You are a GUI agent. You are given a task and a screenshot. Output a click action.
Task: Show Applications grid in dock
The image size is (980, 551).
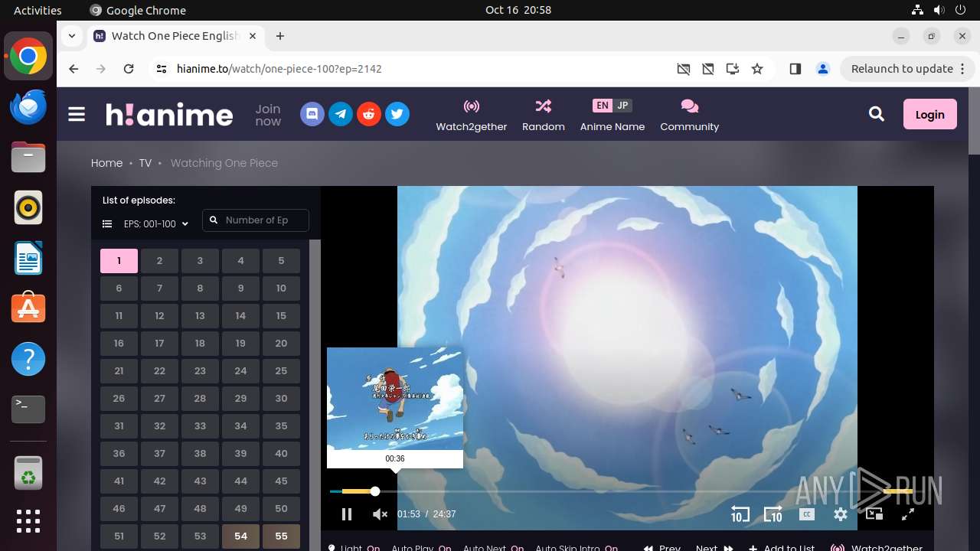pyautogui.click(x=28, y=521)
